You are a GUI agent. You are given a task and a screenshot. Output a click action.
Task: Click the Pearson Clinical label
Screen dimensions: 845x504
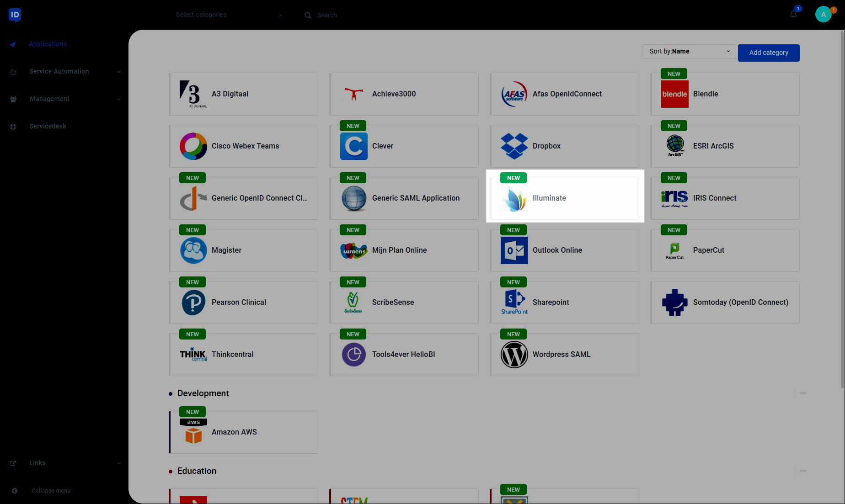coord(239,302)
